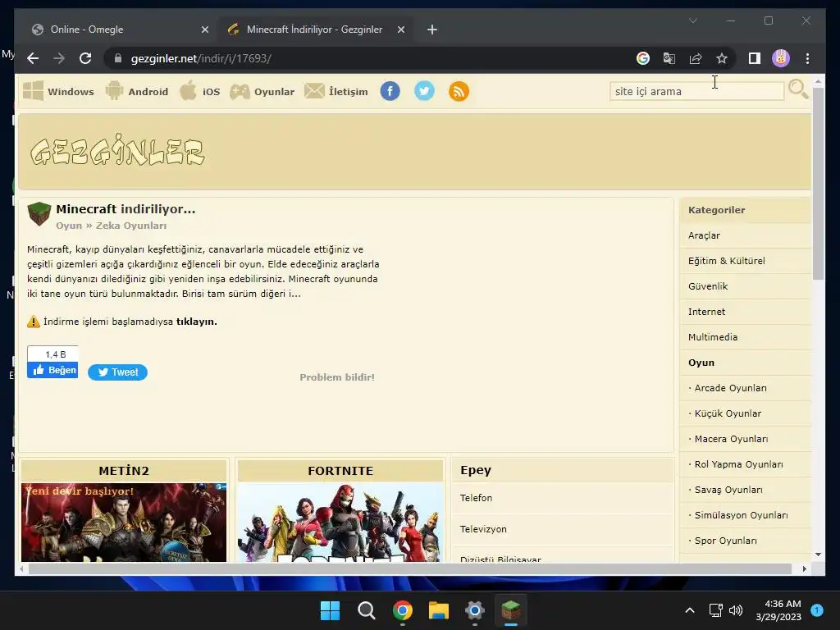Viewport: 840px width, 630px height.
Task: Select the Oyun category heading
Action: 701,363
